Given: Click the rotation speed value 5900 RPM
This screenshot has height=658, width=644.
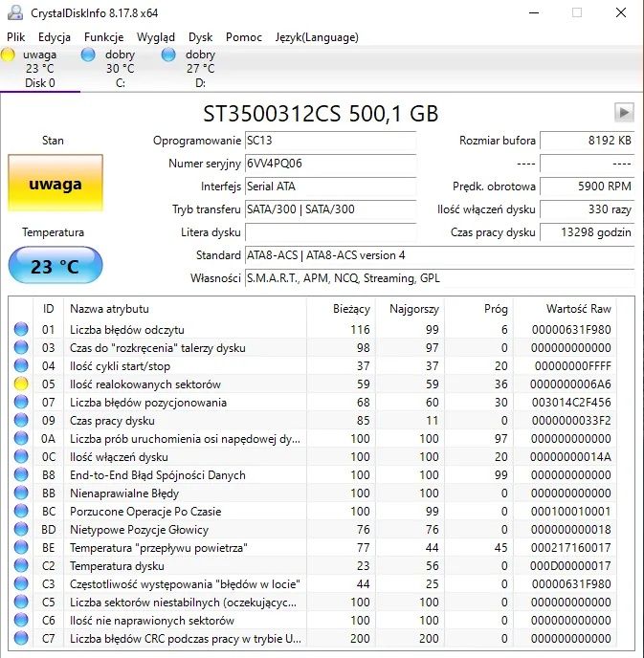Looking at the screenshot, I should click(x=587, y=186).
